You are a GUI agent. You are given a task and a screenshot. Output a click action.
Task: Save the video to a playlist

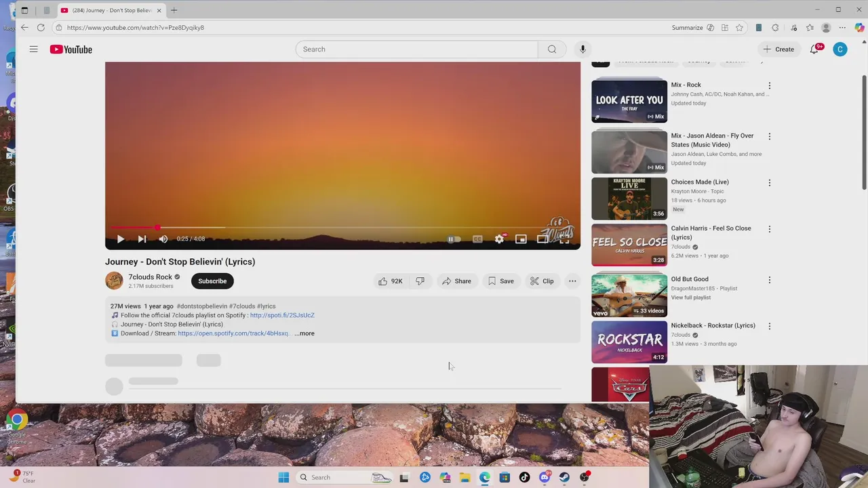click(500, 281)
